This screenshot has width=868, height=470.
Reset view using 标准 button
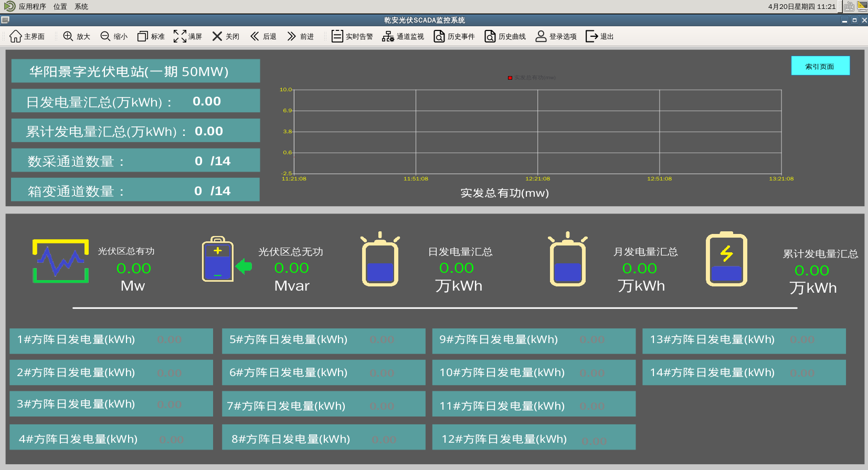151,36
